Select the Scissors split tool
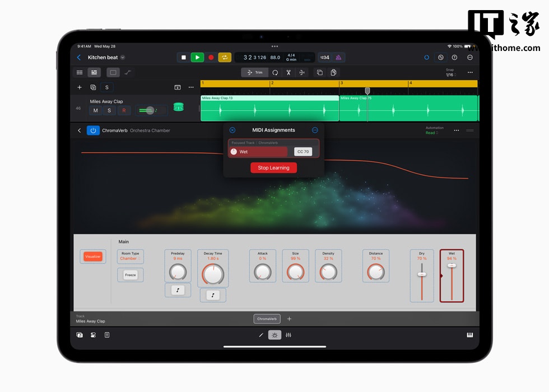549x392 pixels. point(289,72)
